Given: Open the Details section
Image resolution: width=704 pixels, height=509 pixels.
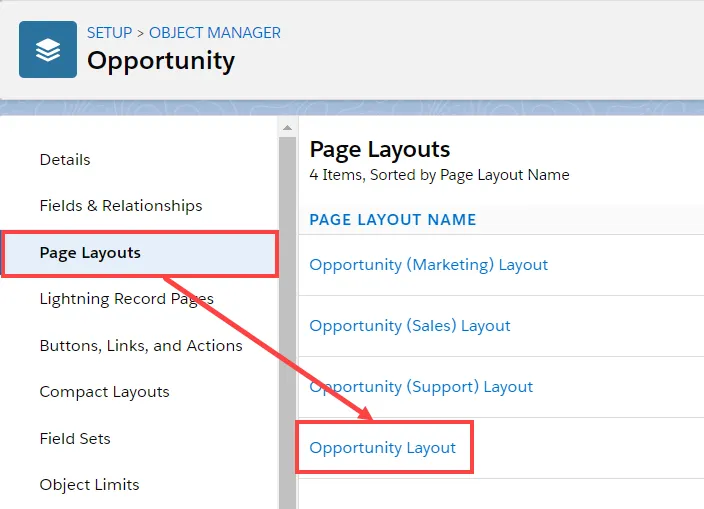Looking at the screenshot, I should click(x=65, y=160).
